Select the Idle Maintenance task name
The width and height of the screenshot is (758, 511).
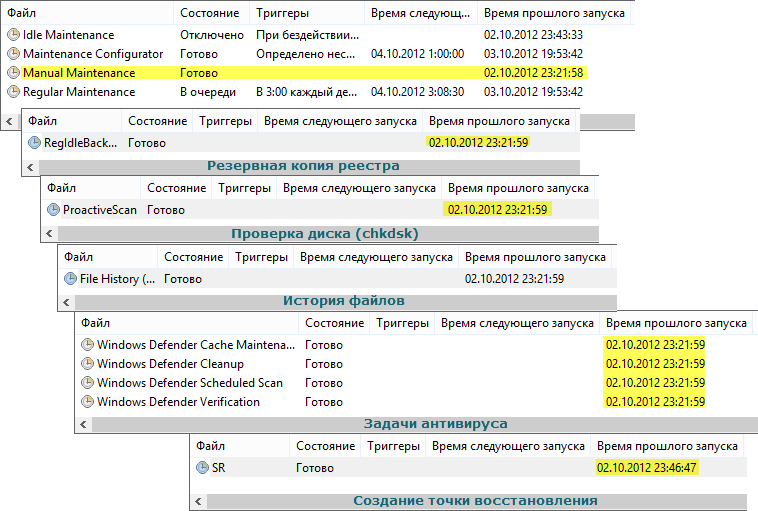coord(69,35)
